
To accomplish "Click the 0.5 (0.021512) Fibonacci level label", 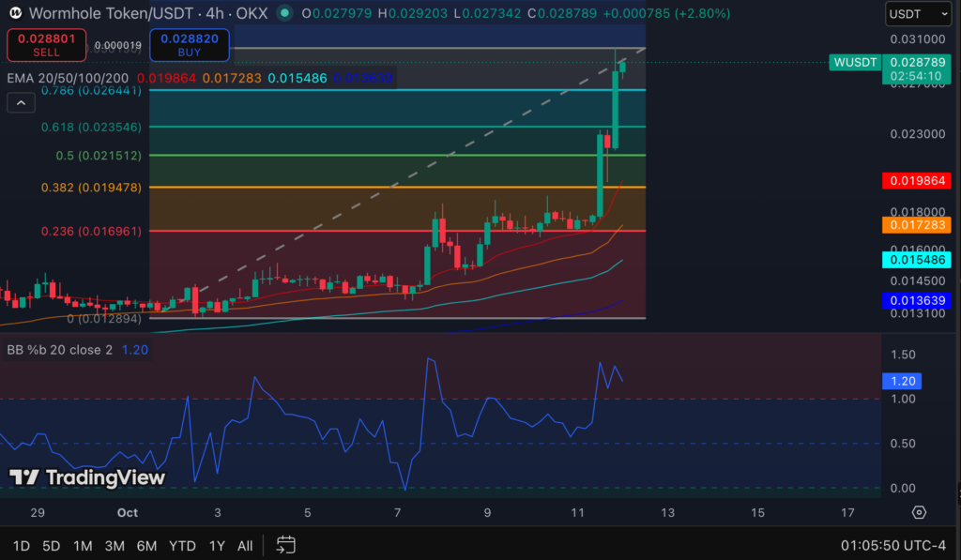I will (x=99, y=156).
